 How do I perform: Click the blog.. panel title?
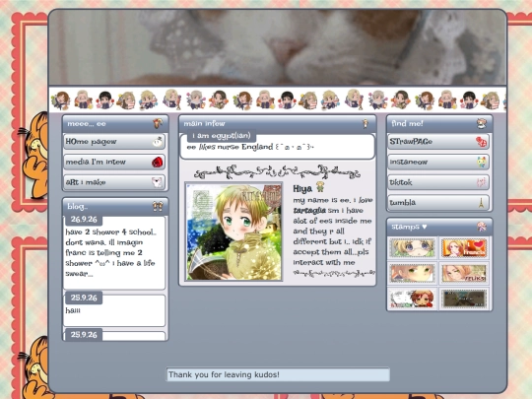(x=78, y=206)
